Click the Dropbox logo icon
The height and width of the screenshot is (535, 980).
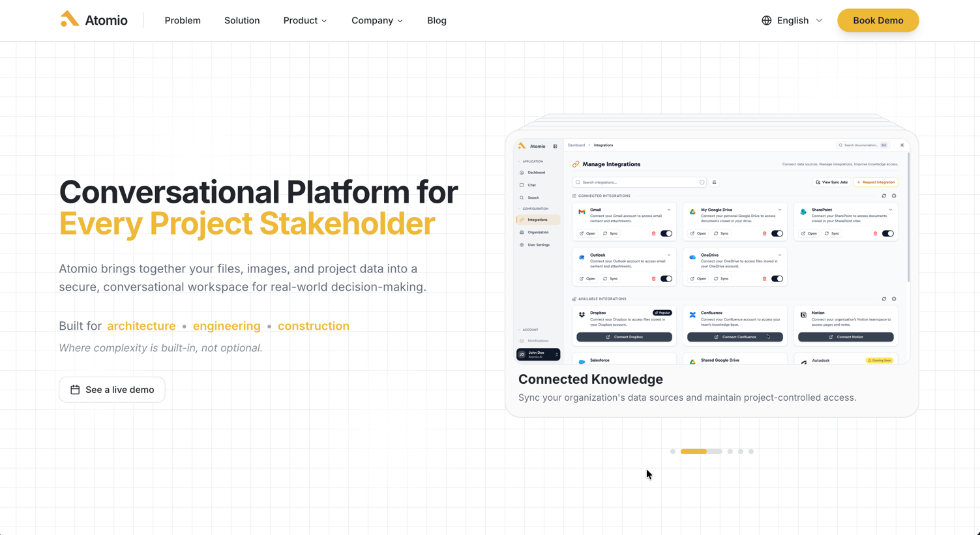[582, 315]
